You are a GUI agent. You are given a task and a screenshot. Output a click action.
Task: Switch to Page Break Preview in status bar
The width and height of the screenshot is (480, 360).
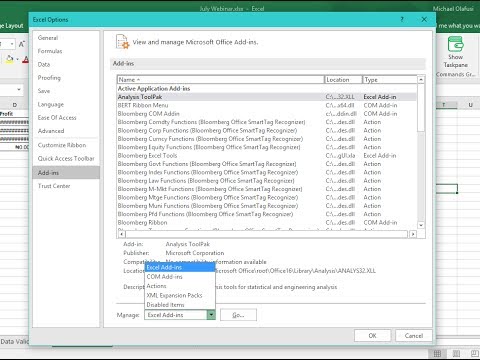tap(474, 354)
